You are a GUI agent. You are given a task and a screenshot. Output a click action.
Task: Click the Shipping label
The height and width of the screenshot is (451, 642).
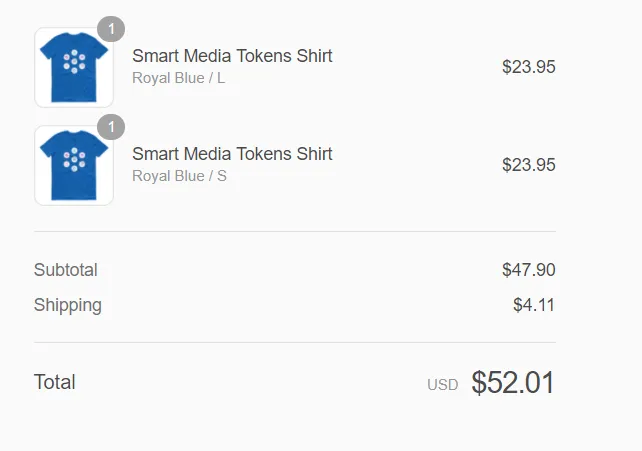click(x=68, y=305)
